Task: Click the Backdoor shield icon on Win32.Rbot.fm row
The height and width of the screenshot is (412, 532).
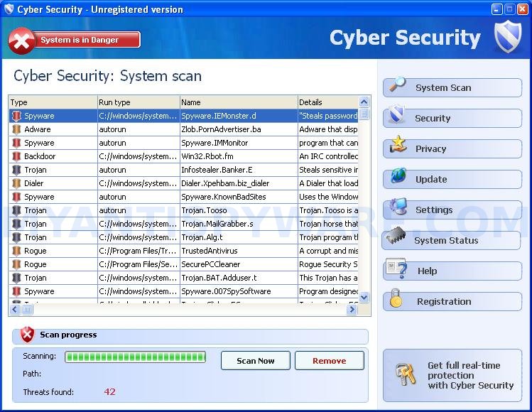Action: 16,156
